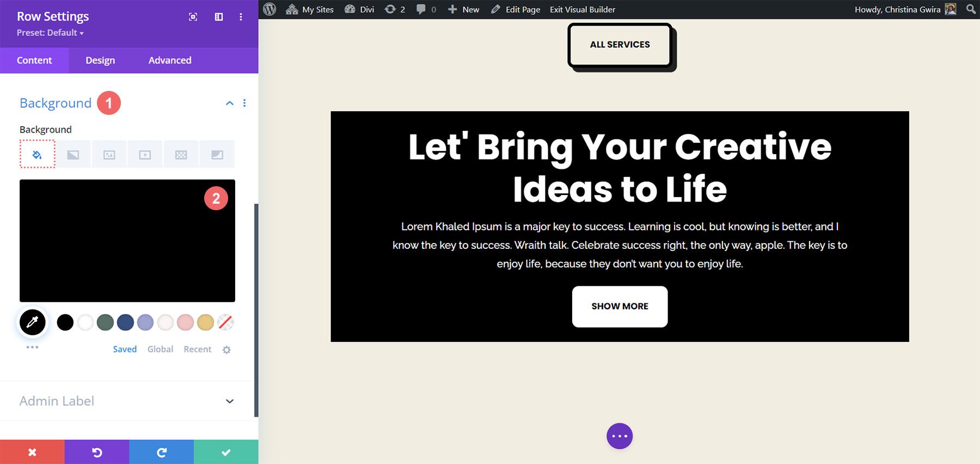
Task: Pick the pink color swatch
Action: click(x=186, y=322)
